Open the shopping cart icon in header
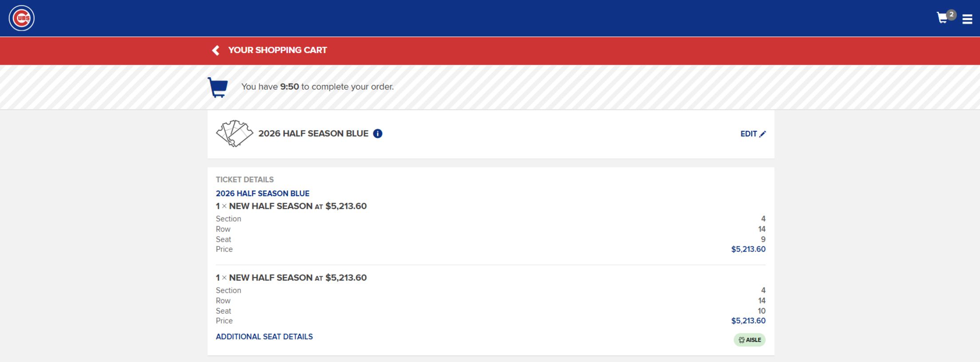 (942, 18)
